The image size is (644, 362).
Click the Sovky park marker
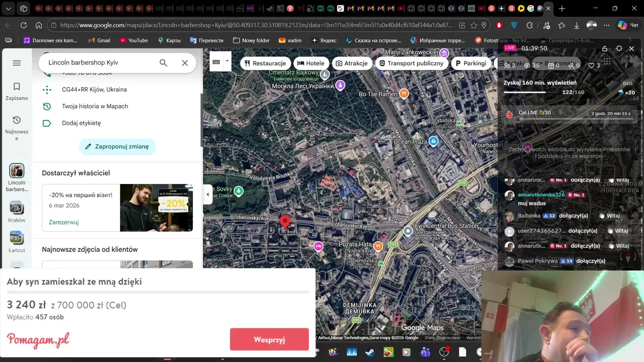click(239, 191)
